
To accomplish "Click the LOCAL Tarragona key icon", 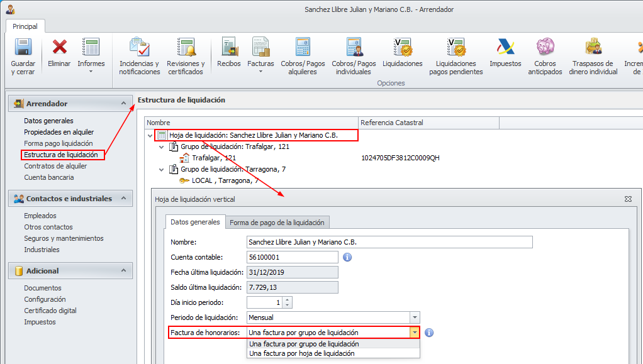I will pyautogui.click(x=184, y=180).
